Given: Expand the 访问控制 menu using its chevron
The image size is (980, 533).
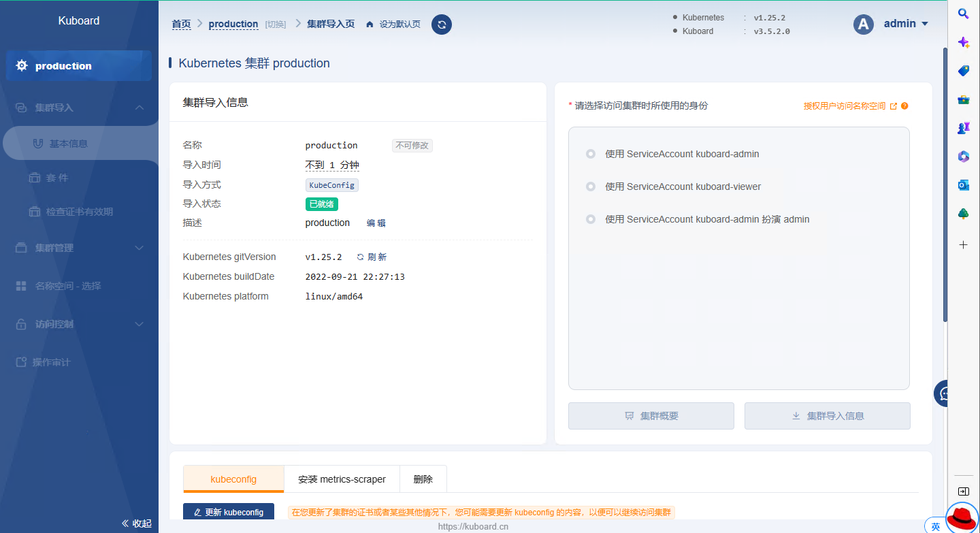Looking at the screenshot, I should click(x=140, y=324).
